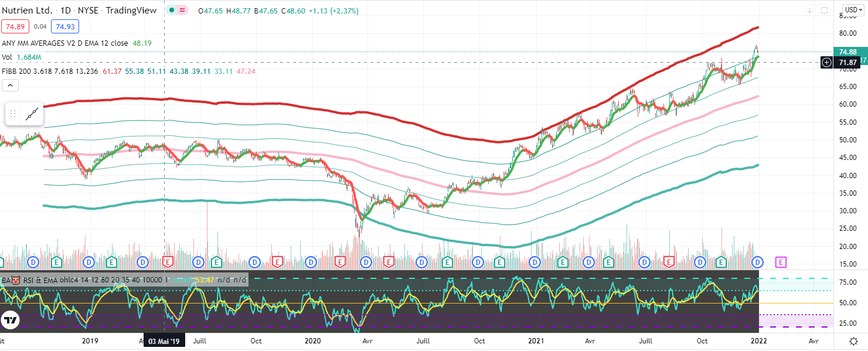Click the 75.00 label on the RSI scale
868x351 pixels.
click(847, 282)
